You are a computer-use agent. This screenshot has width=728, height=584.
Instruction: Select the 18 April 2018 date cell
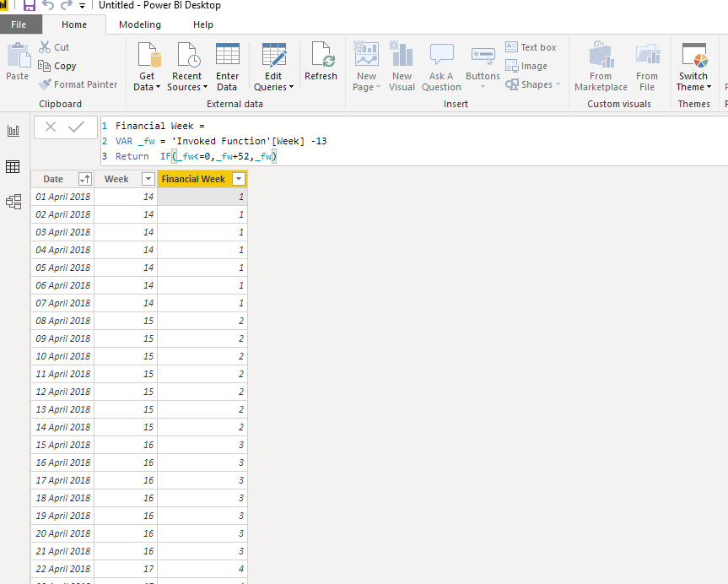(x=62, y=498)
